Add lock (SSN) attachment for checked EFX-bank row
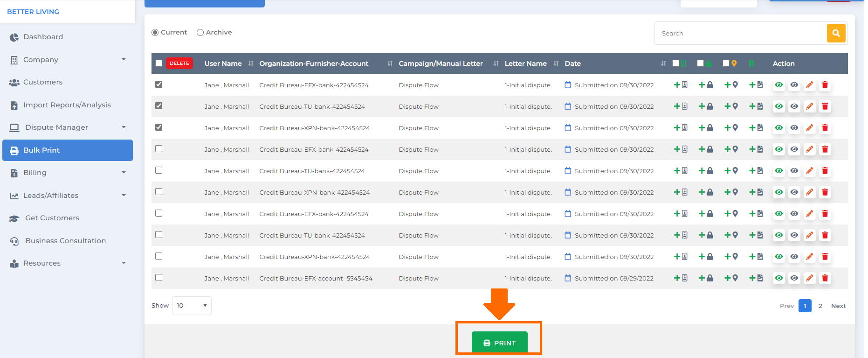 click(x=706, y=85)
